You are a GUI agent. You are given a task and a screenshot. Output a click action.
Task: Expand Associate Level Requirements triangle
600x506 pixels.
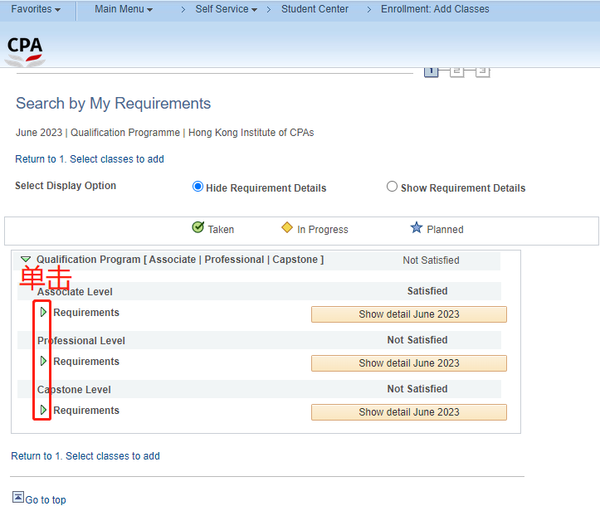(x=43, y=313)
